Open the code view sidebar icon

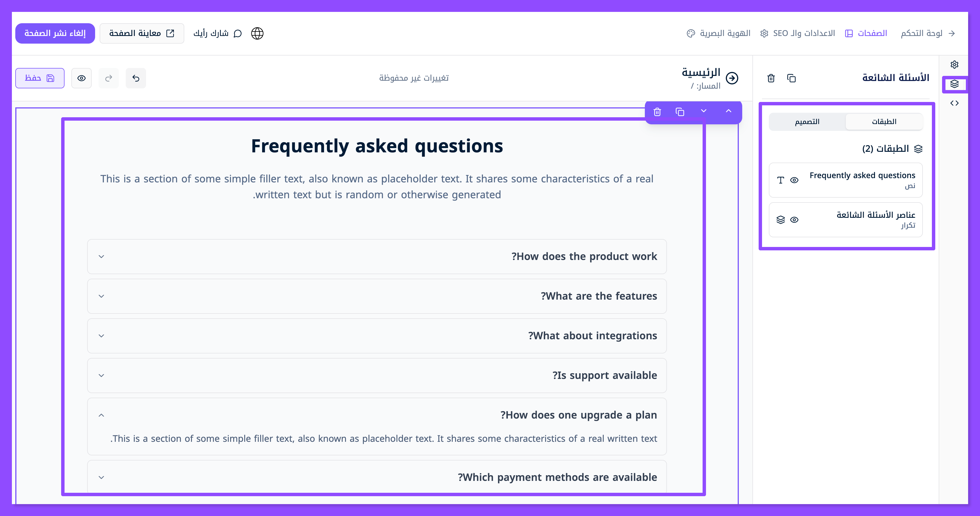click(x=954, y=103)
